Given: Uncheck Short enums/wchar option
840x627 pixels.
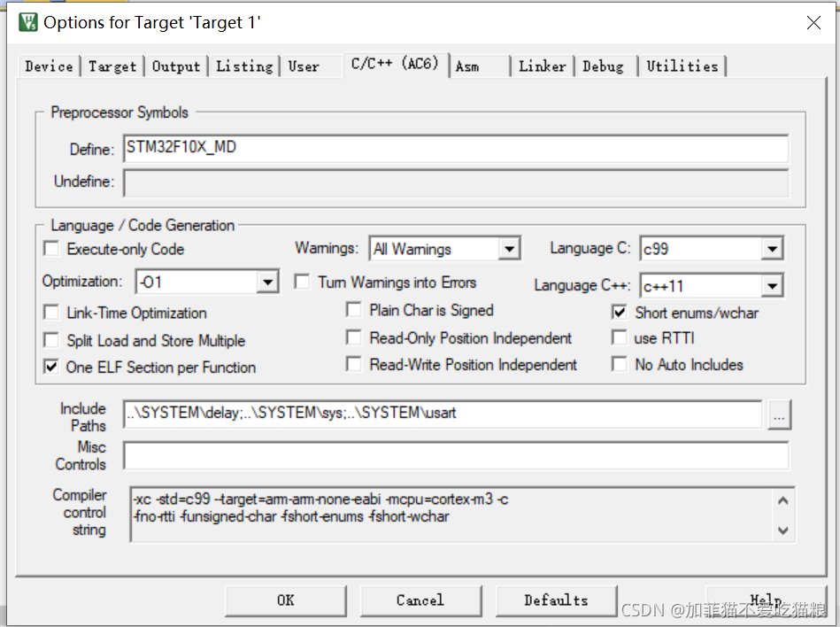Looking at the screenshot, I should [x=620, y=313].
